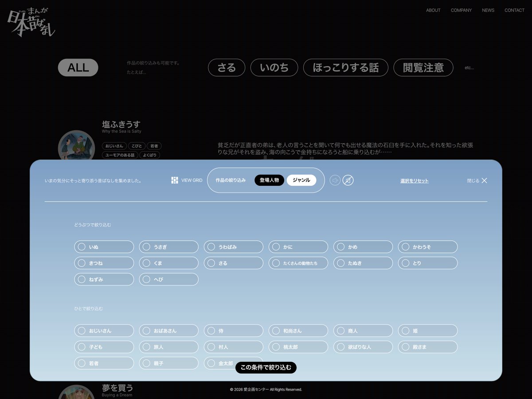Enable sound with the speaker icon
Image resolution: width=532 pixels, height=399 pixels.
[335, 180]
